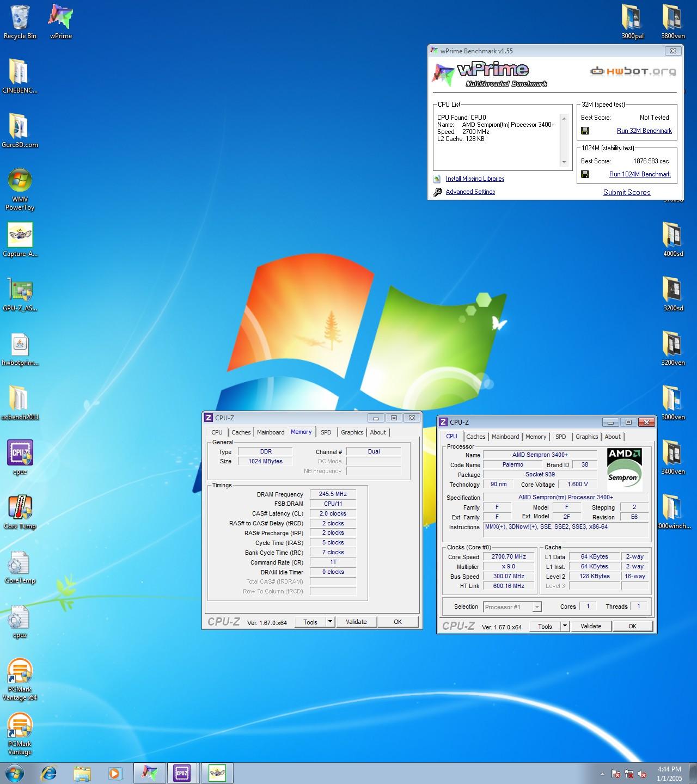
Task: Select the cpuz settings file icon
Action: [x=20, y=621]
